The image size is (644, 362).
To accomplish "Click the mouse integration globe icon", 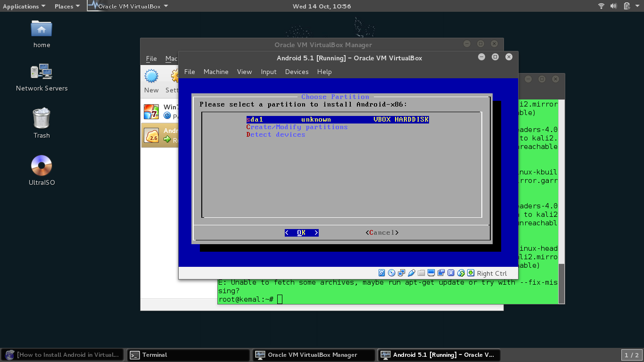I will [461, 273].
